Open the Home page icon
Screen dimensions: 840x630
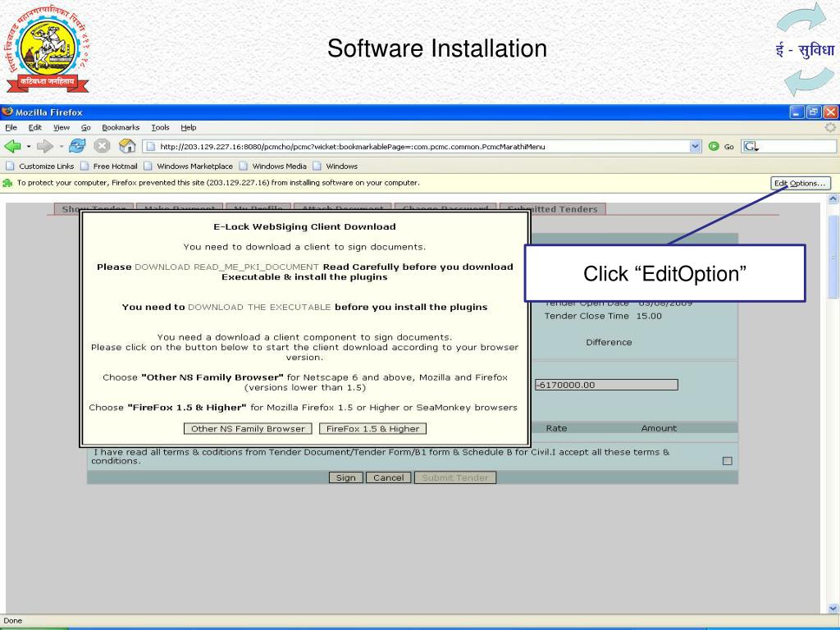point(127,146)
